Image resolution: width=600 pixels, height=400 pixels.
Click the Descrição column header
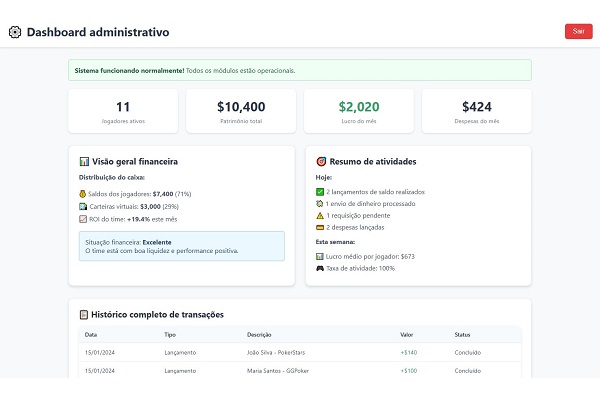click(x=259, y=335)
